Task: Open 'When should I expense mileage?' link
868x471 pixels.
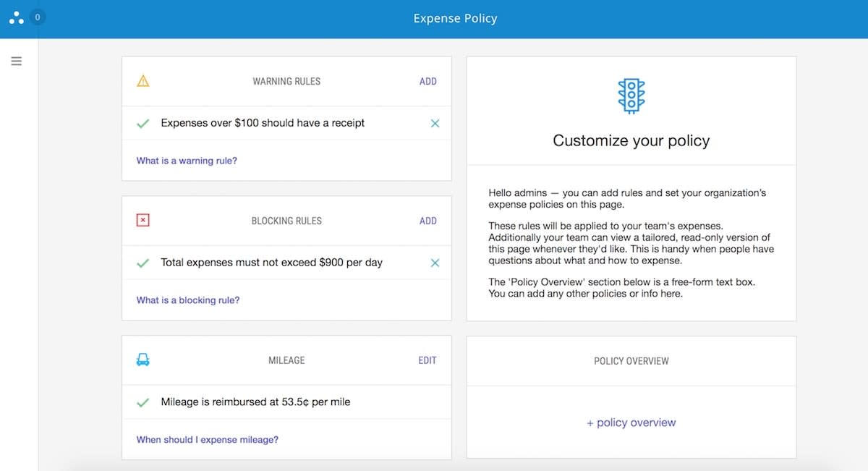Action: click(208, 439)
